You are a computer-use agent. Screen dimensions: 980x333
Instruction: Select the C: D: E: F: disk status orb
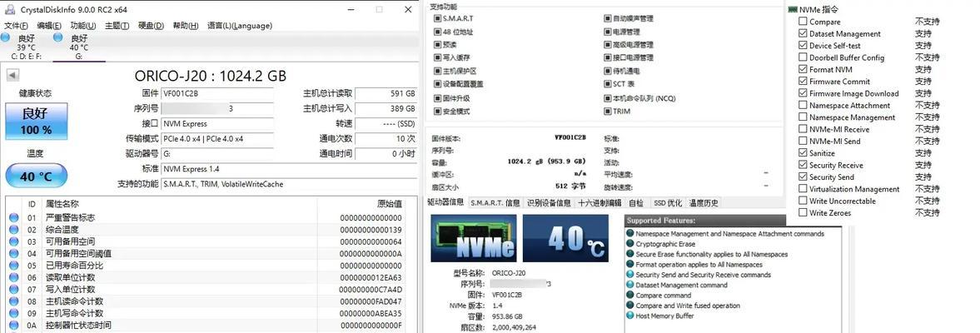click(5, 38)
